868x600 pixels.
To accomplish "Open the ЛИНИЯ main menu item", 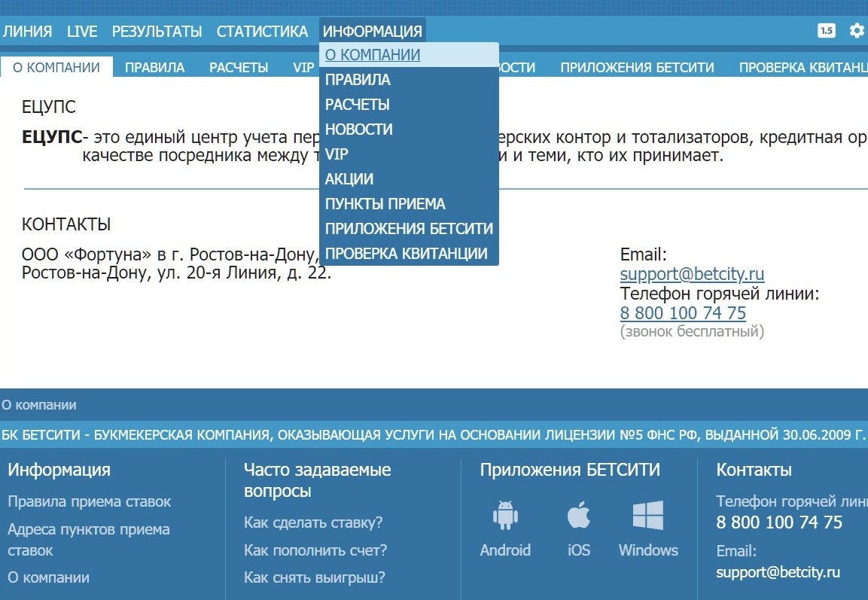I will [27, 31].
